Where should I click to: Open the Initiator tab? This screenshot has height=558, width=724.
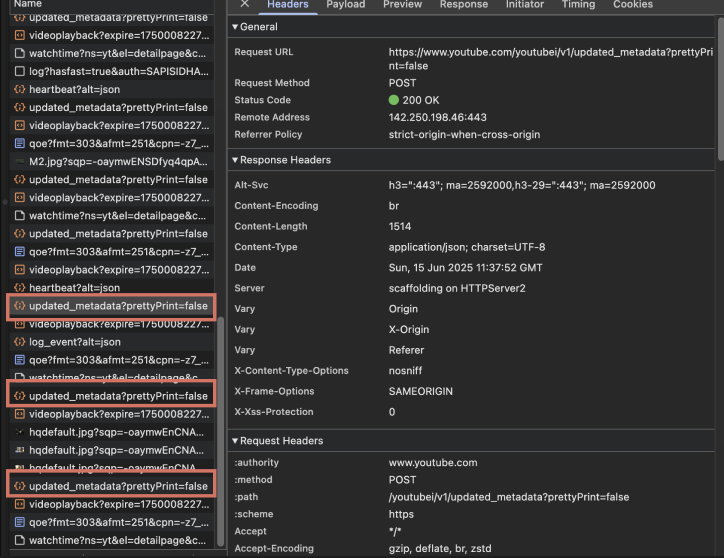click(x=525, y=5)
